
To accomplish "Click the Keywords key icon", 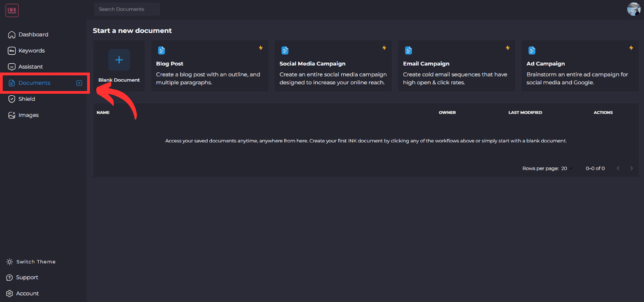I will tap(12, 51).
